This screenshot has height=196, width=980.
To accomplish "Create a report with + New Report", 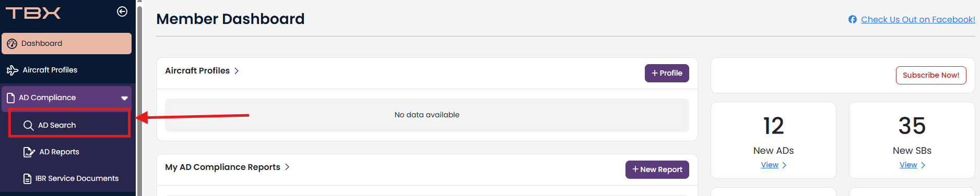I will point(657,169).
